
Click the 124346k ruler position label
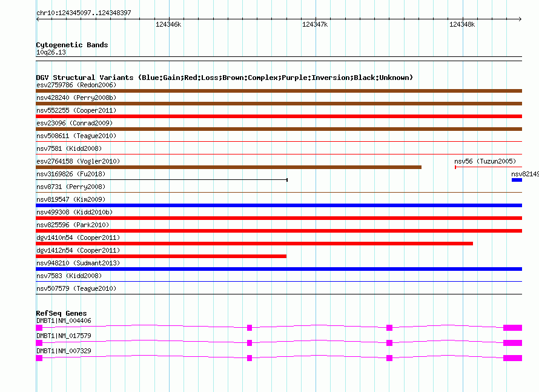click(x=168, y=24)
